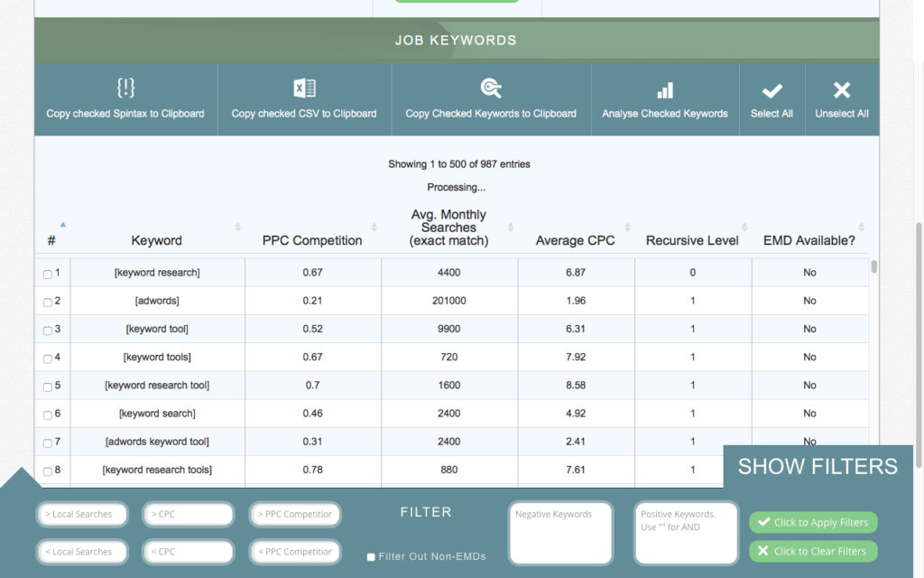924x578 pixels.
Task: Sort by EMD Available? column
Action: tap(862, 227)
